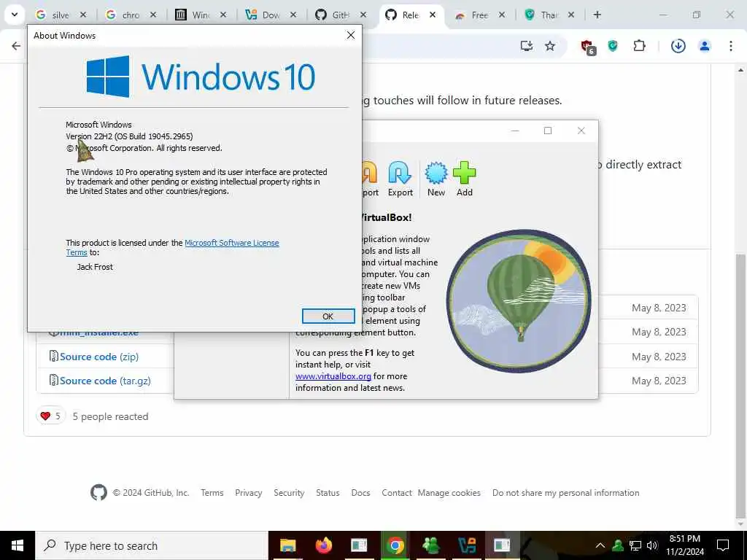Close the About Windows dialog

coord(351,35)
